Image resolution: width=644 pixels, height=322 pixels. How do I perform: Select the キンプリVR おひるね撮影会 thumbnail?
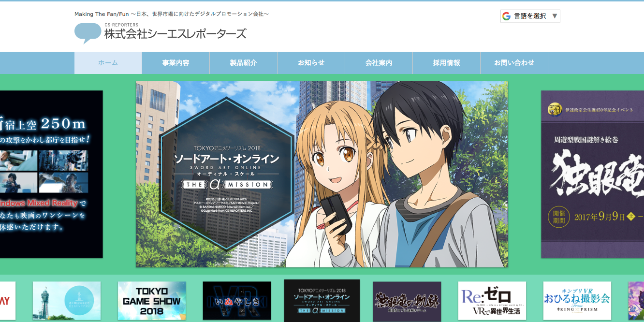[577, 301]
